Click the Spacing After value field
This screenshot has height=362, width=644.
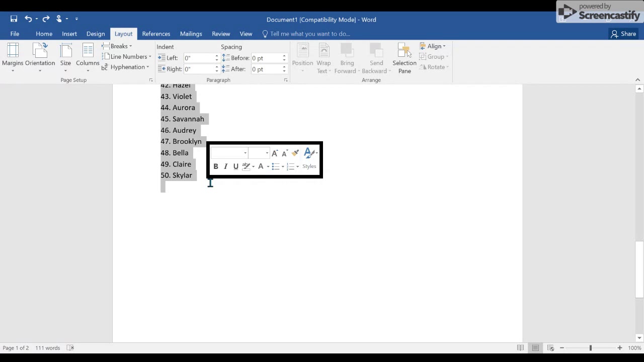tap(266, 69)
